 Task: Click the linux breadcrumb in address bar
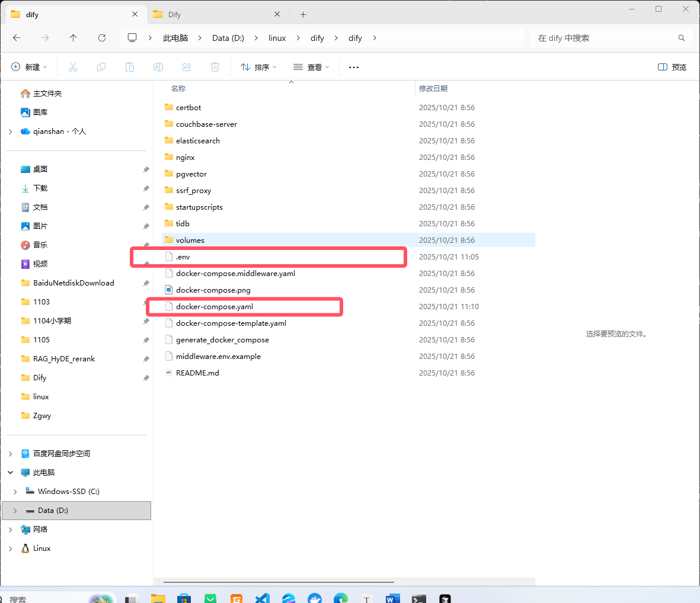click(x=277, y=38)
